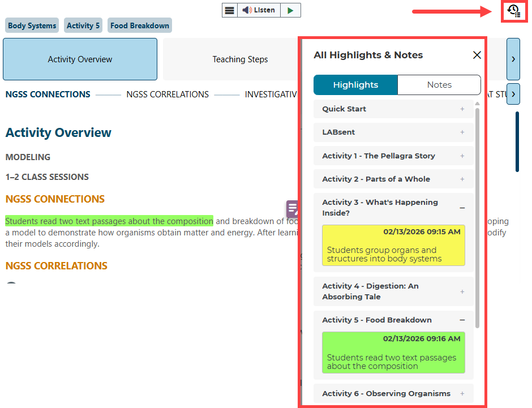Click the purple note icon beside text
532x408 pixels.
pos(292,208)
